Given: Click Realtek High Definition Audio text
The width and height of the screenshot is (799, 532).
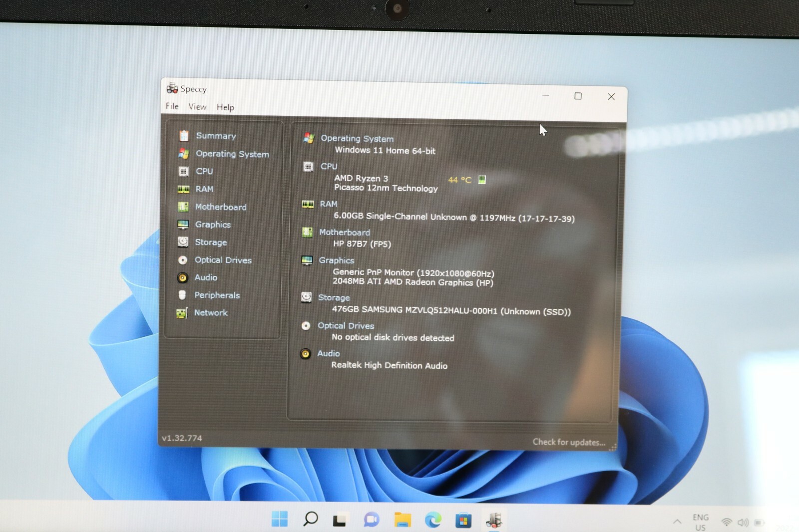Looking at the screenshot, I should pos(389,365).
